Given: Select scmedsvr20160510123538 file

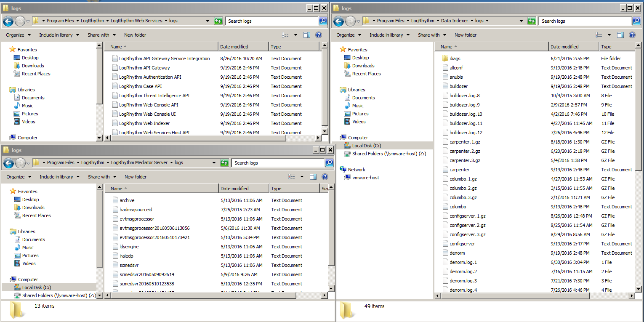Looking at the screenshot, I should 146,284.
